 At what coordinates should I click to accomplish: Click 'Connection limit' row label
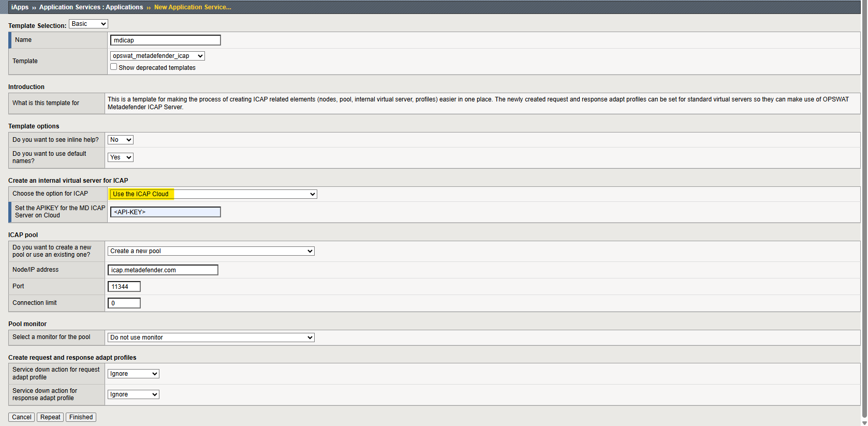(x=35, y=303)
